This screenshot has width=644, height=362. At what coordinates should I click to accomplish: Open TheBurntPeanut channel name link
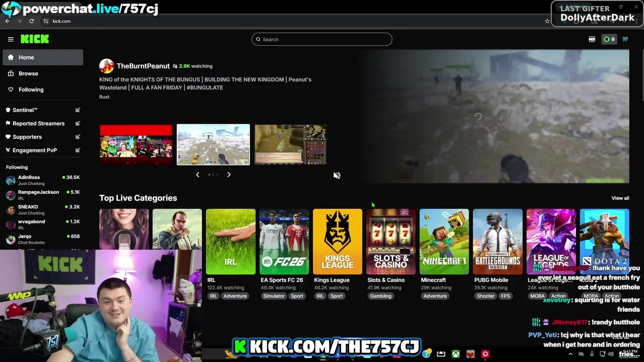point(143,66)
